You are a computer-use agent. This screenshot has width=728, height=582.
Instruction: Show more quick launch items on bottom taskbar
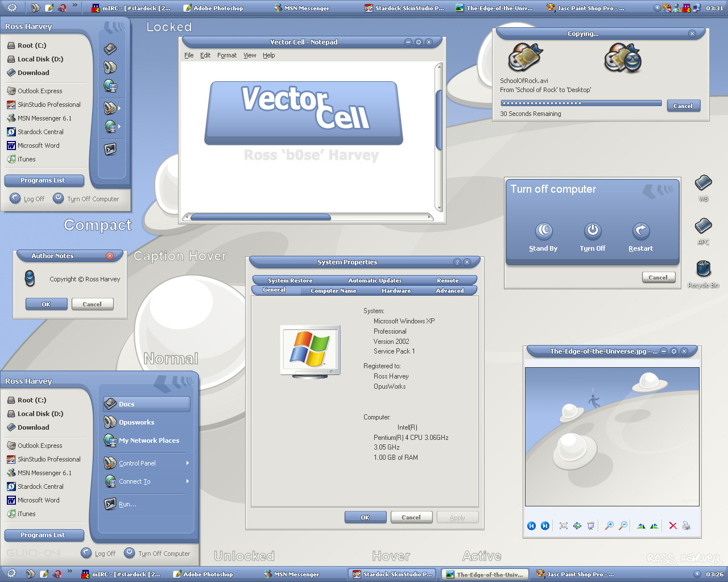tap(69, 571)
